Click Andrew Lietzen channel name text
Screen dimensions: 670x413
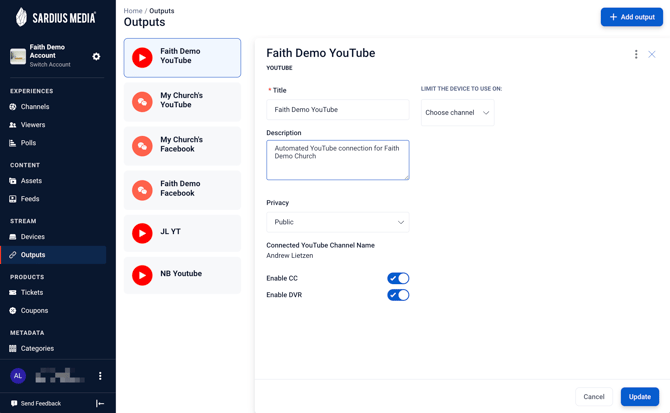(290, 255)
